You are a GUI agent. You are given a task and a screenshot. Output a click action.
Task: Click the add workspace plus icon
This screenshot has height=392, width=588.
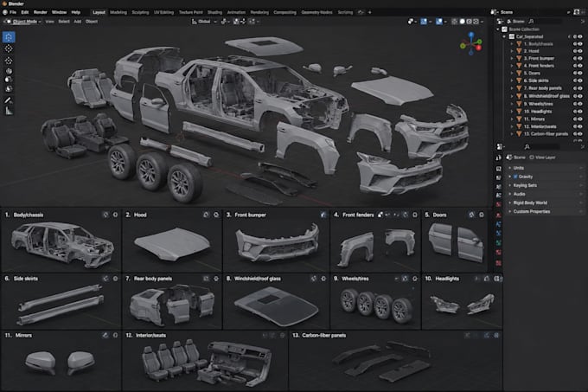[370, 12]
